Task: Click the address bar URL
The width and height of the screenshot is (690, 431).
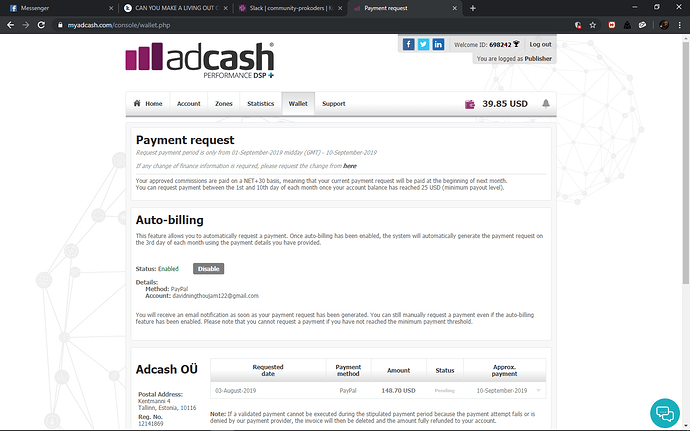Action: coord(119,25)
